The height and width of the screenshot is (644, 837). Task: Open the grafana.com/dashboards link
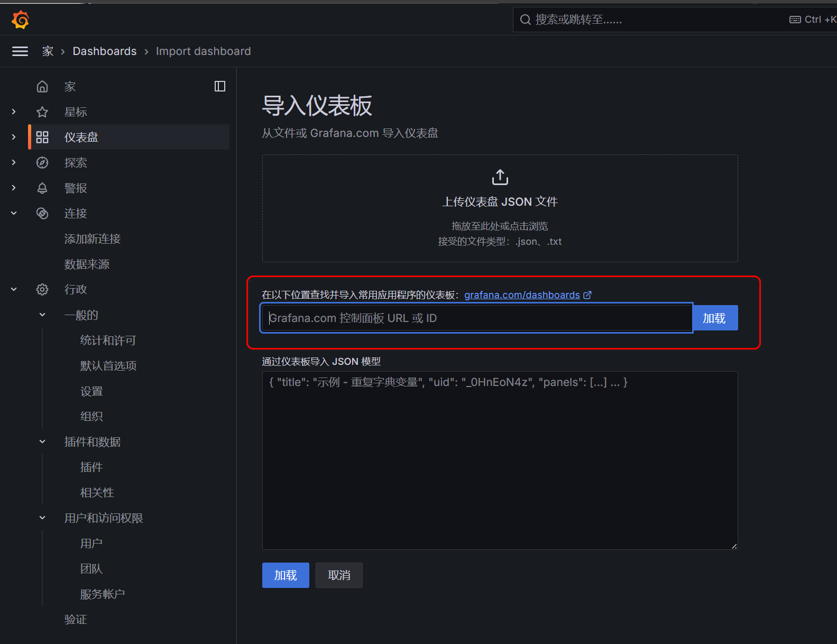point(522,295)
